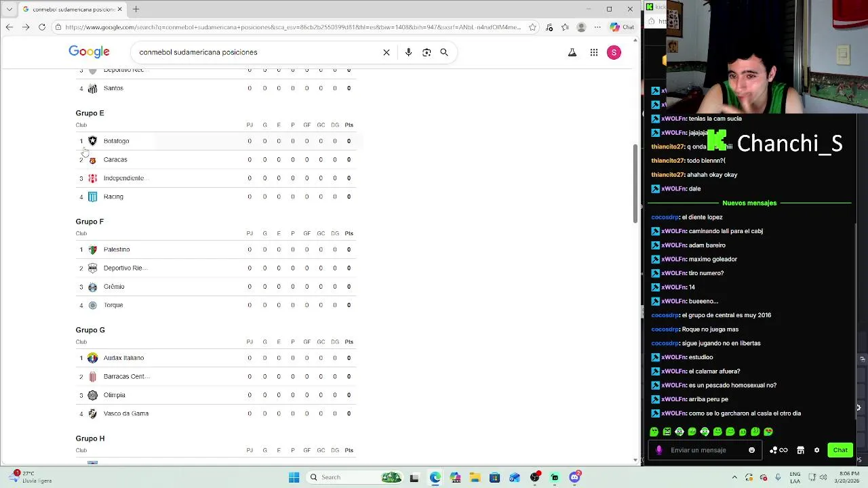This screenshot has width=868, height=488.
Task: Open the emoji picker in chat
Action: [751, 450]
